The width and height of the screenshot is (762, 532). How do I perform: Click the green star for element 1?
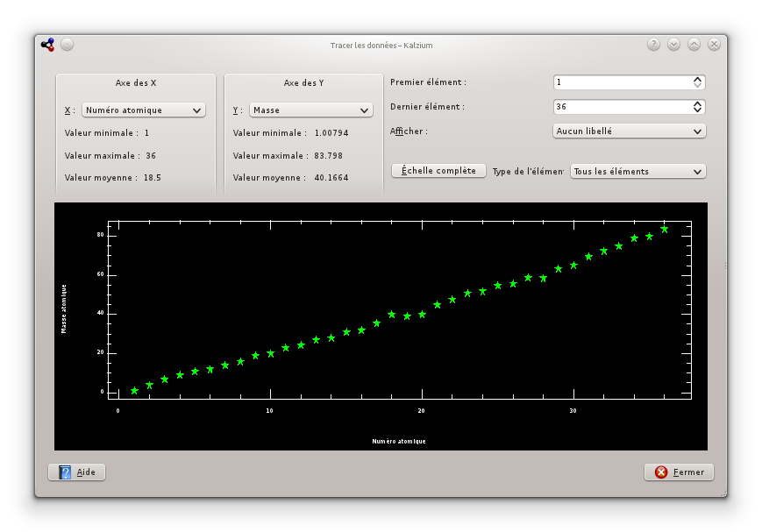[134, 391]
